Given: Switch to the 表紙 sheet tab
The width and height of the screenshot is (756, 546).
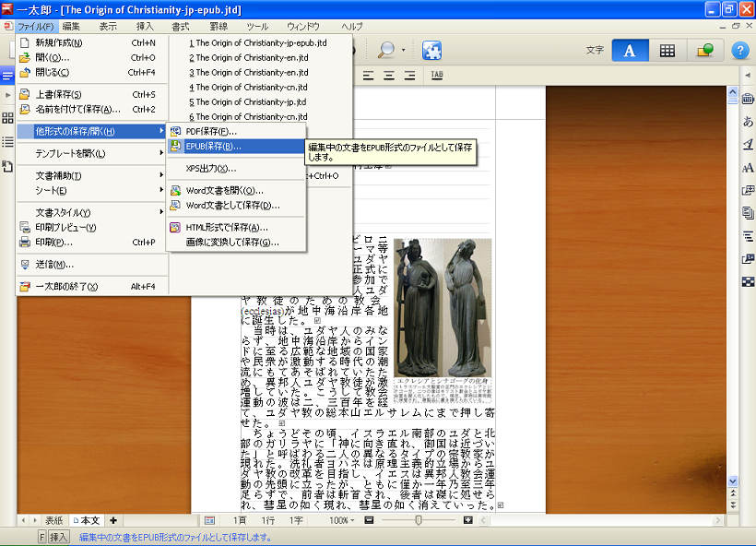Looking at the screenshot, I should [53, 520].
